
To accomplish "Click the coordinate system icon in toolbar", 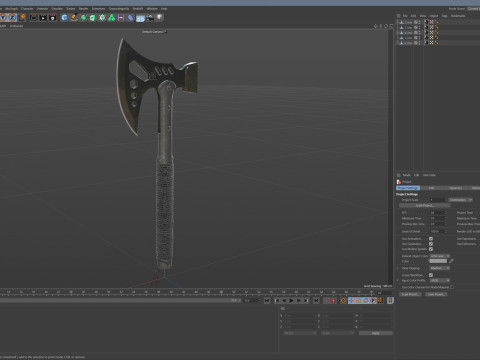I will click(22, 17).
